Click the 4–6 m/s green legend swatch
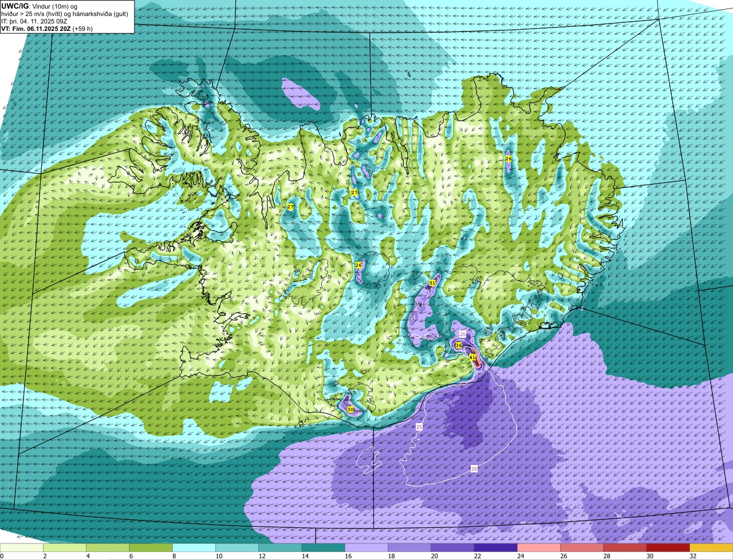Image resolution: width=733 pixels, height=560 pixels. pyautogui.click(x=108, y=548)
